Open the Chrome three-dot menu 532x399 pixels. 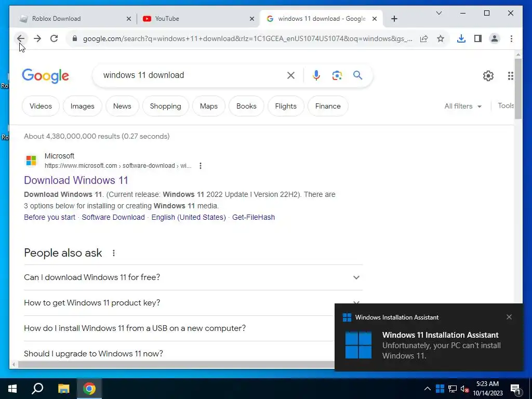tap(511, 38)
